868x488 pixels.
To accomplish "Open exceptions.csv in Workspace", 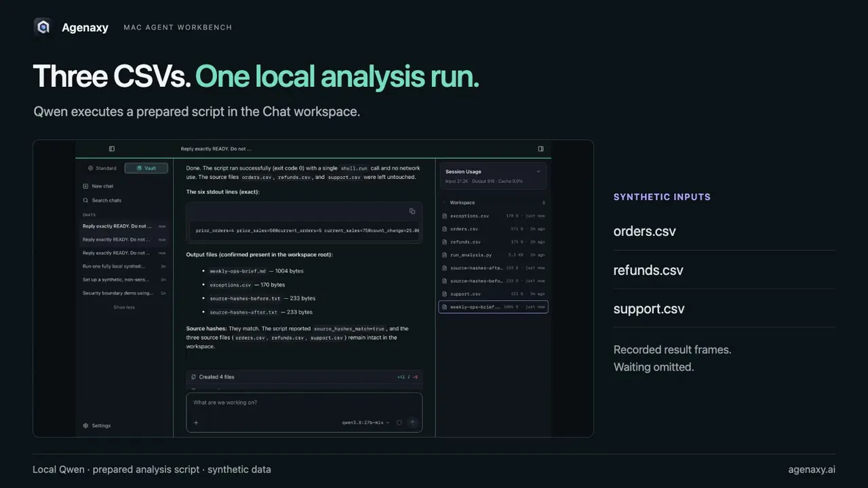I will (493, 216).
